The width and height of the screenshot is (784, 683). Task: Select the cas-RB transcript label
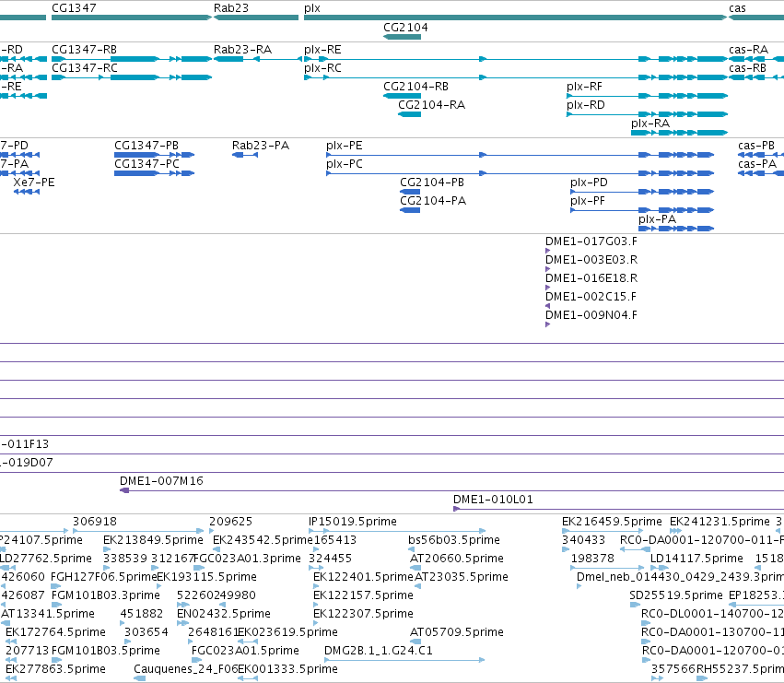point(747,68)
